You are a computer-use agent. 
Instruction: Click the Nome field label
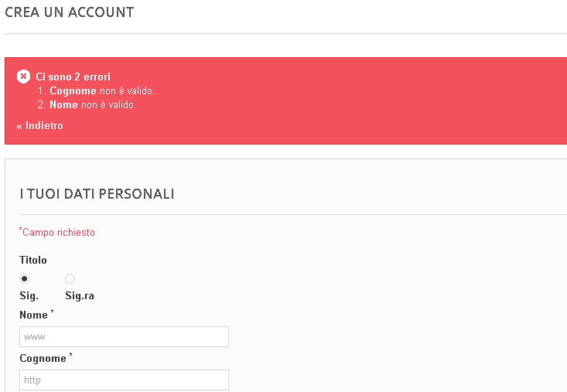tap(33, 315)
